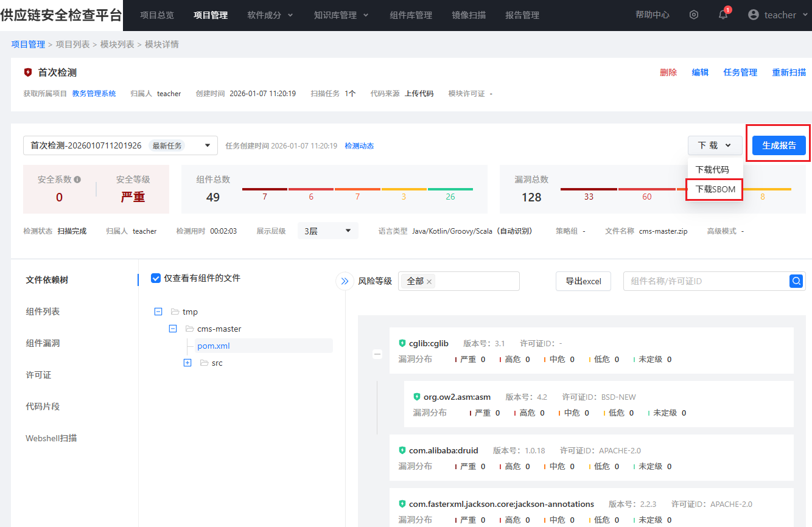This screenshot has height=527, width=812.
Task: Open the 检测动态 link
Action: pos(359,146)
